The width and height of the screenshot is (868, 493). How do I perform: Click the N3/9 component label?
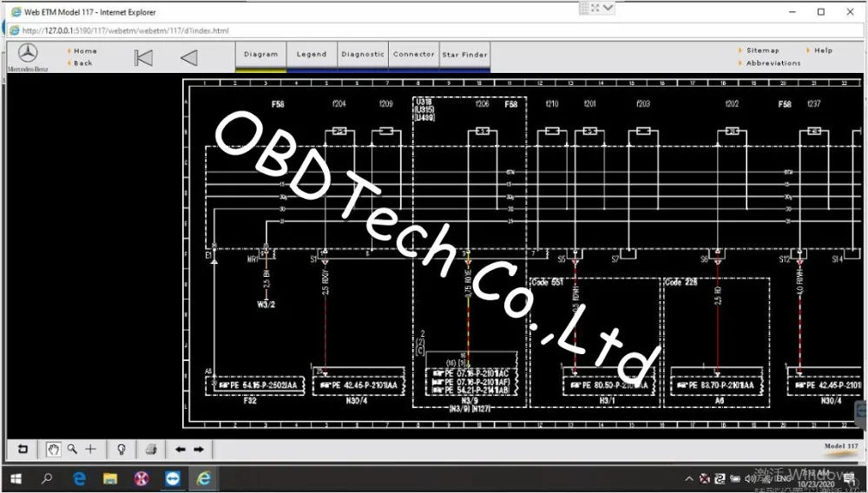pyautogui.click(x=470, y=401)
